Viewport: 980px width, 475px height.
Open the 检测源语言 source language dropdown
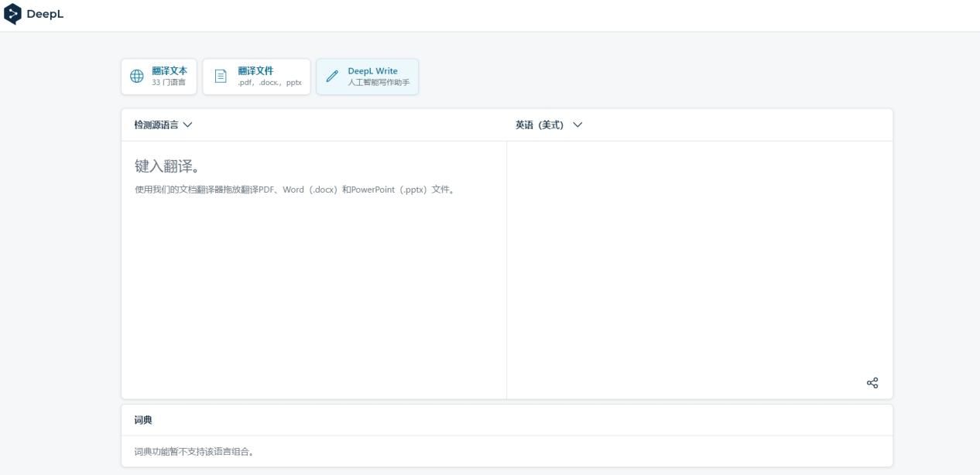pos(163,125)
